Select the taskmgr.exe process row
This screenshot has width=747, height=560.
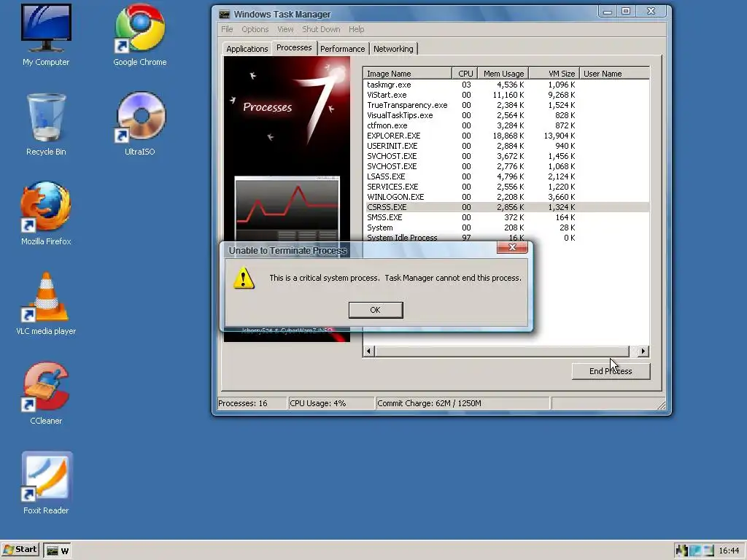[506, 85]
